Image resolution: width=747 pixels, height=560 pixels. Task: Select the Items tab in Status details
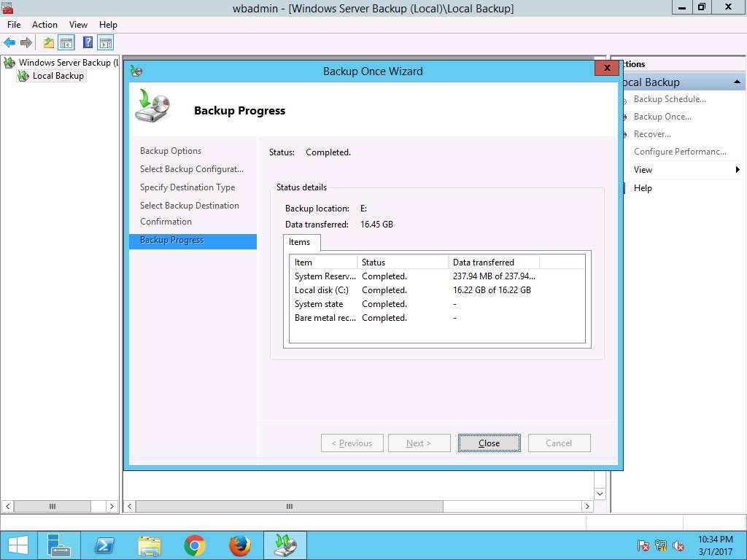[300, 242]
